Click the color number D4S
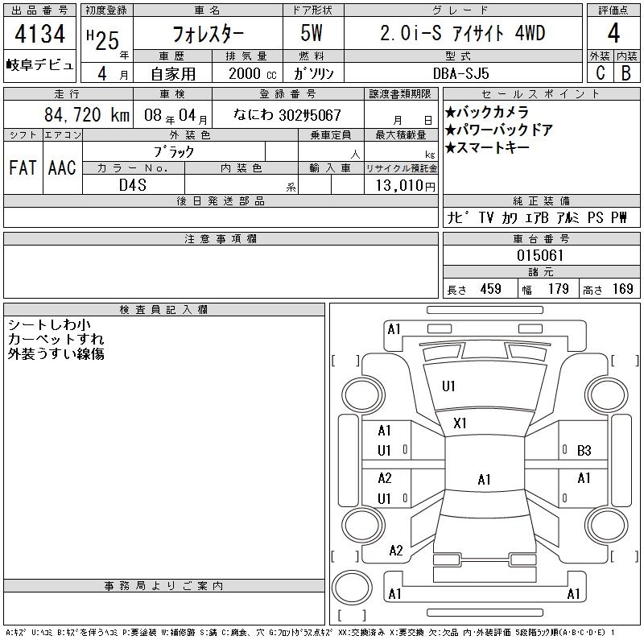 (132, 185)
